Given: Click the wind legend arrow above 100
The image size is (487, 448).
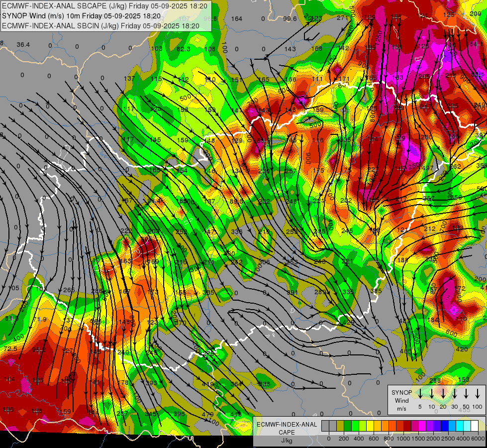Looking at the screenshot, I should 478,393.
